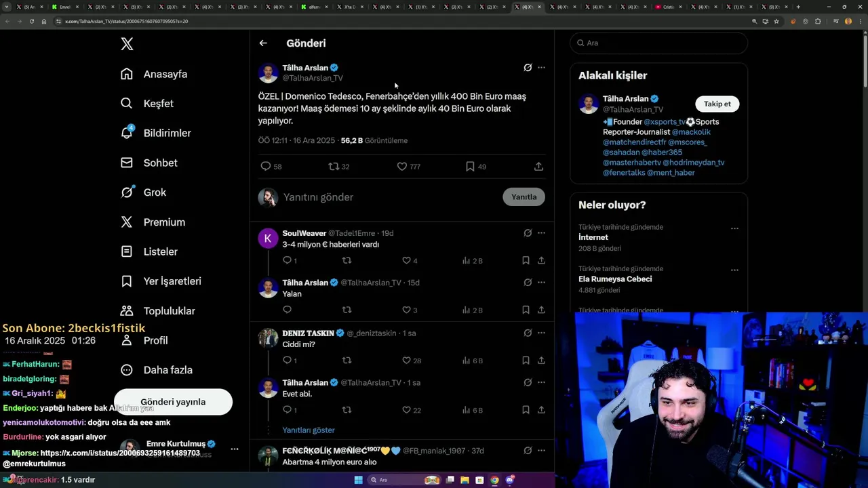Image resolution: width=868 pixels, height=488 pixels.
Task: Open Listeler in sidebar
Action: [149, 251]
